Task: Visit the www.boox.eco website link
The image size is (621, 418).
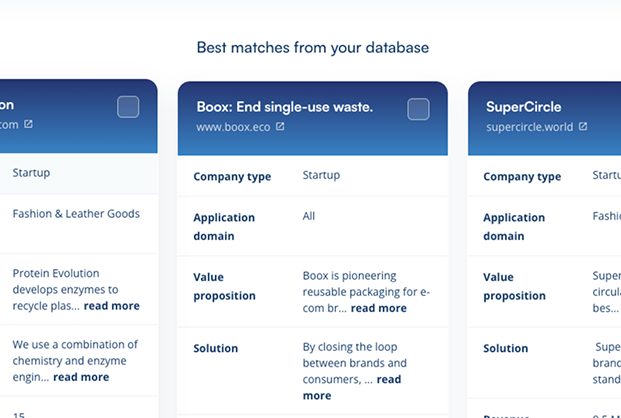Action: (x=233, y=127)
